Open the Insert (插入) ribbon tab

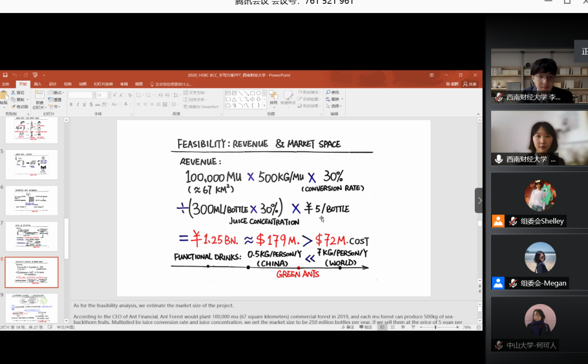click(x=38, y=84)
